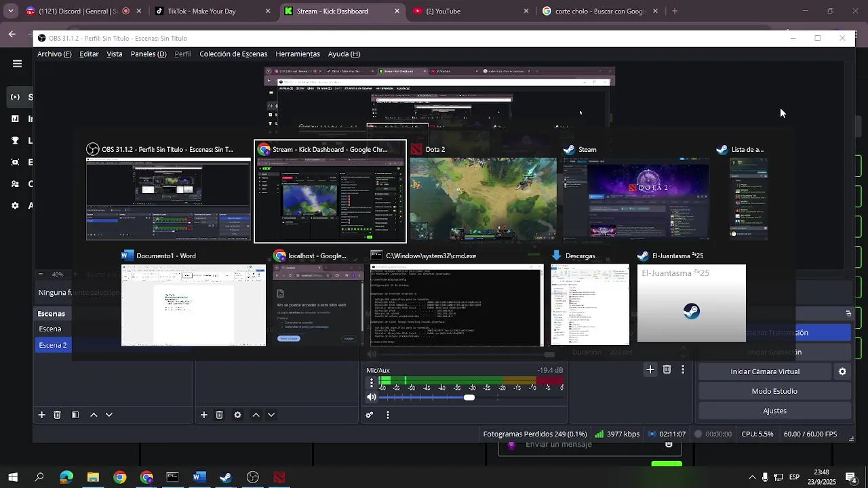The image size is (868, 488).
Task: Open audio mixer menu dots beside gears
Action: (x=388, y=415)
